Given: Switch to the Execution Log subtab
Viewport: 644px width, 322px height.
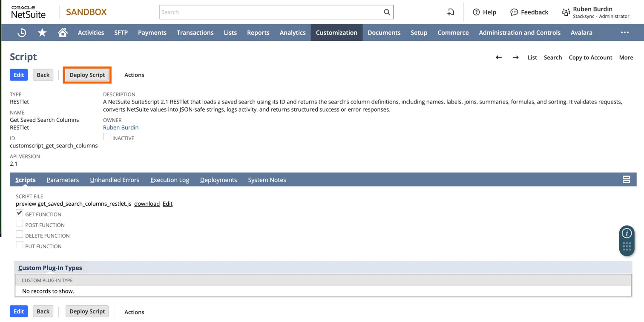Looking at the screenshot, I should pos(170,180).
